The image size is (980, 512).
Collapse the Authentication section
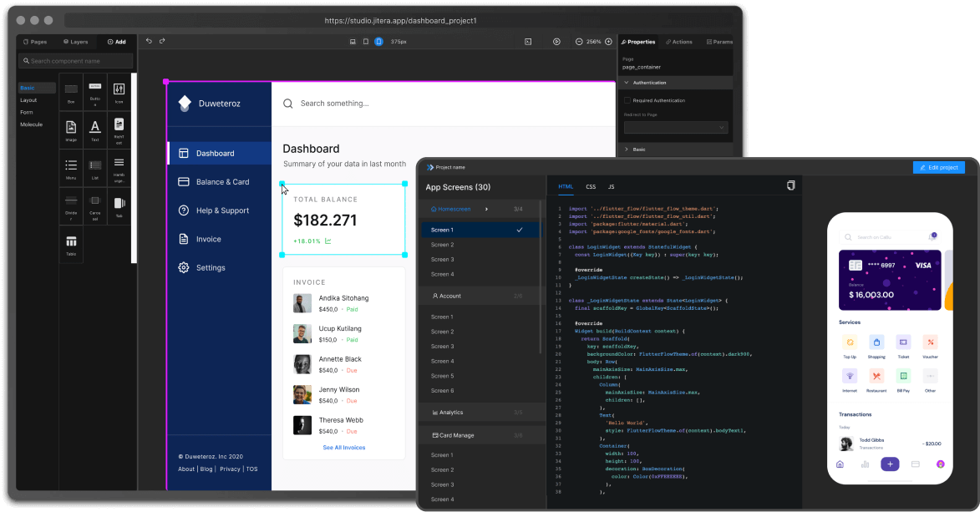[x=627, y=83]
